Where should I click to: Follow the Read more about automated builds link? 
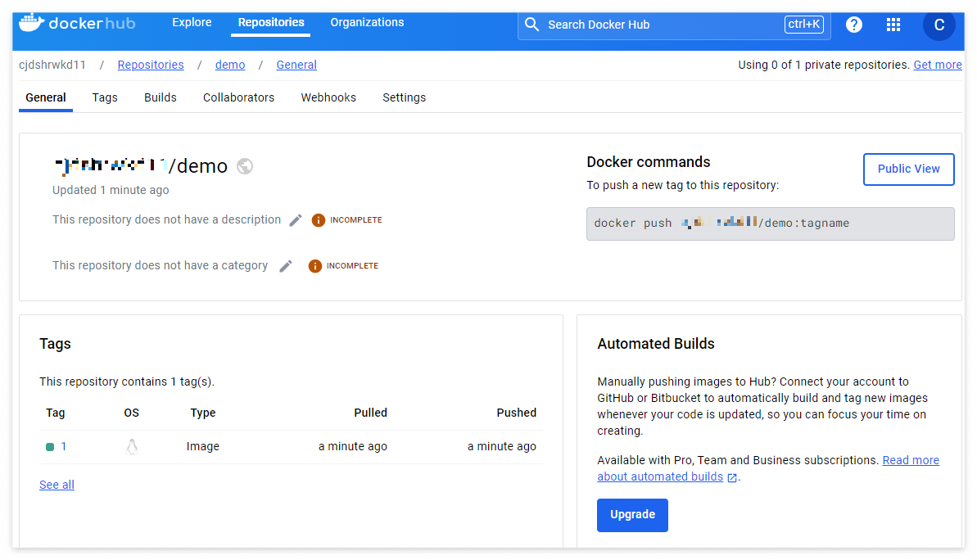768,468
